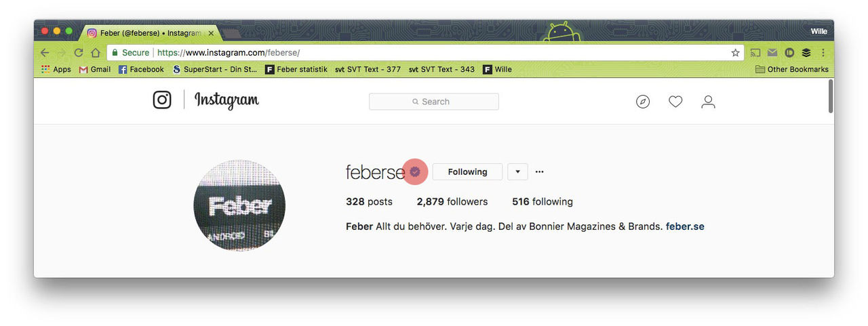
Task: Open the activity heart icon
Action: click(x=675, y=102)
